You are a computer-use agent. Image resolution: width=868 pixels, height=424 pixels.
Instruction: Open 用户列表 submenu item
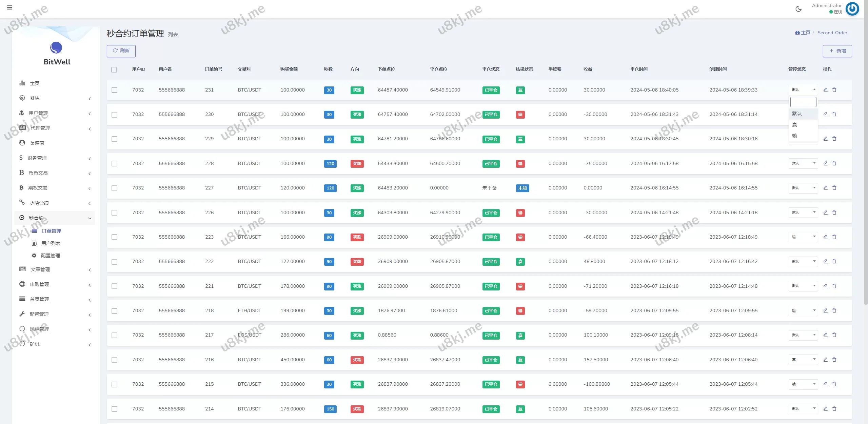coord(51,243)
